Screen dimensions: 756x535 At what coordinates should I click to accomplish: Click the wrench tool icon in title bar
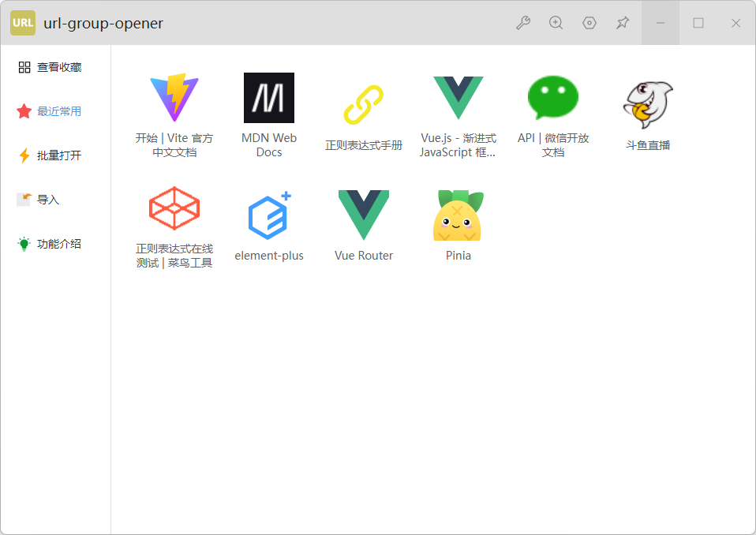523,23
